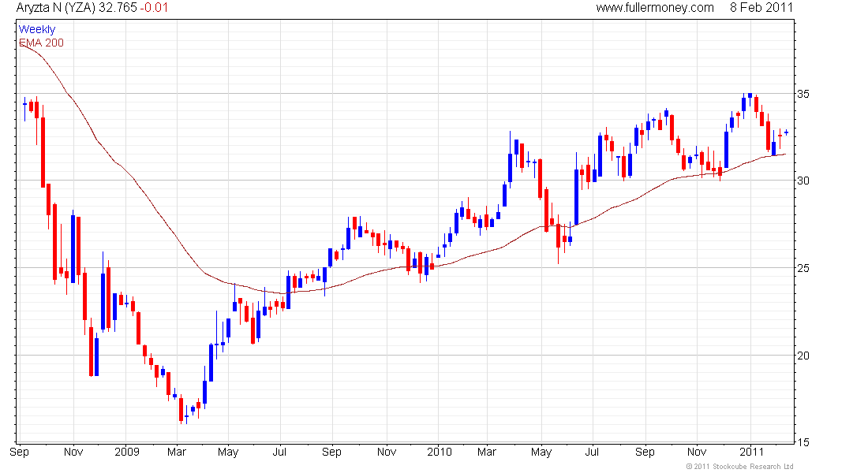Click the first 'Sep' label on time axis
This screenshot has width=868, height=473.
coord(20,452)
